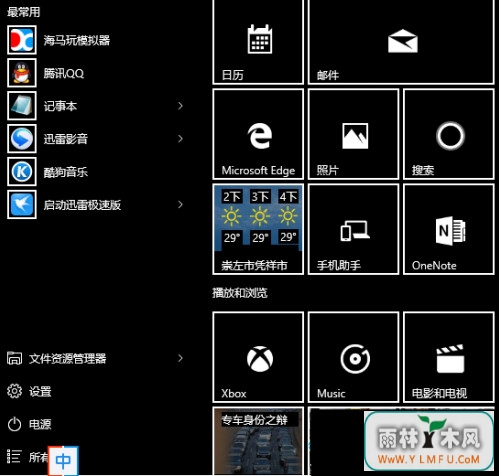Open the 海马玩模拟器 app icon
The image size is (499, 476).
tap(22, 40)
